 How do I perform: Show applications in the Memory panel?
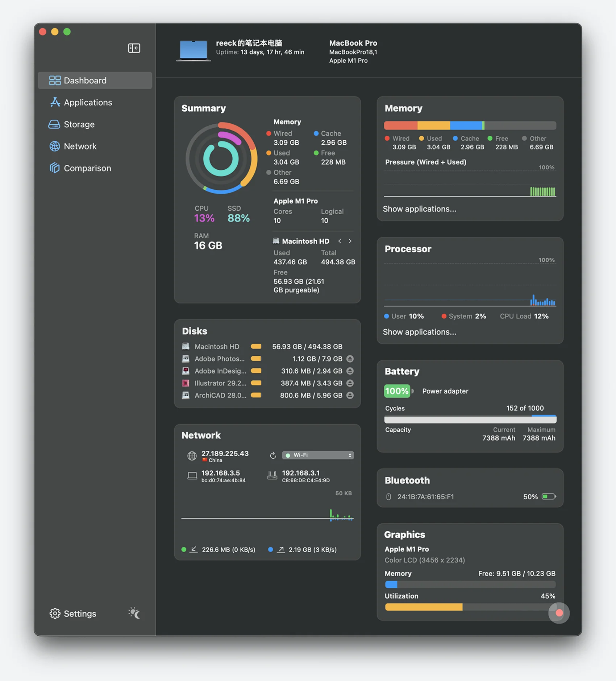tap(419, 209)
